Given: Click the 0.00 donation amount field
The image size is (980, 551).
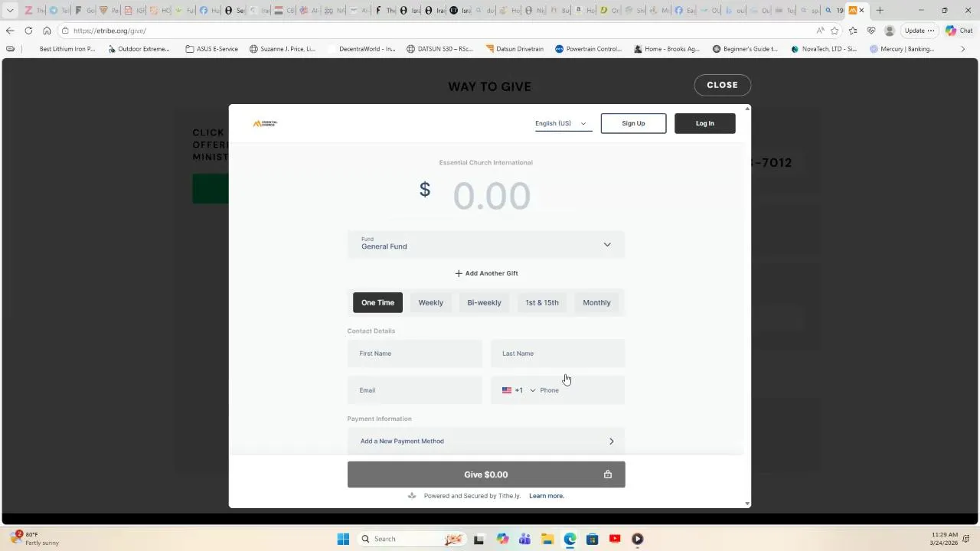Looking at the screenshot, I should tap(492, 196).
